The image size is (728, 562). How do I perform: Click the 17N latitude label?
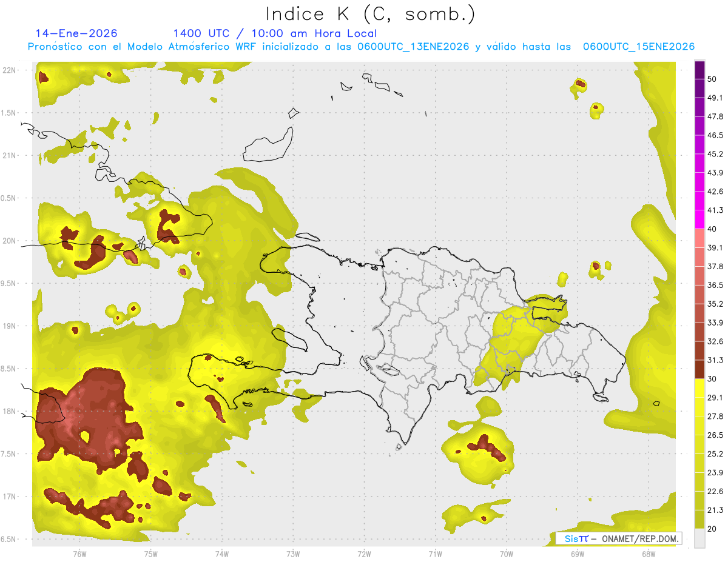coord(10,497)
